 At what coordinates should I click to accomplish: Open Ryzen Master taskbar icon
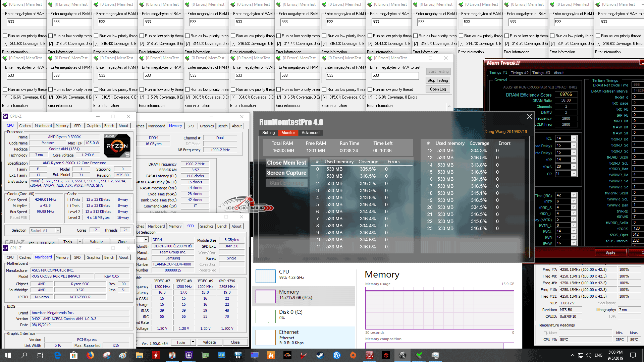tap(287, 355)
